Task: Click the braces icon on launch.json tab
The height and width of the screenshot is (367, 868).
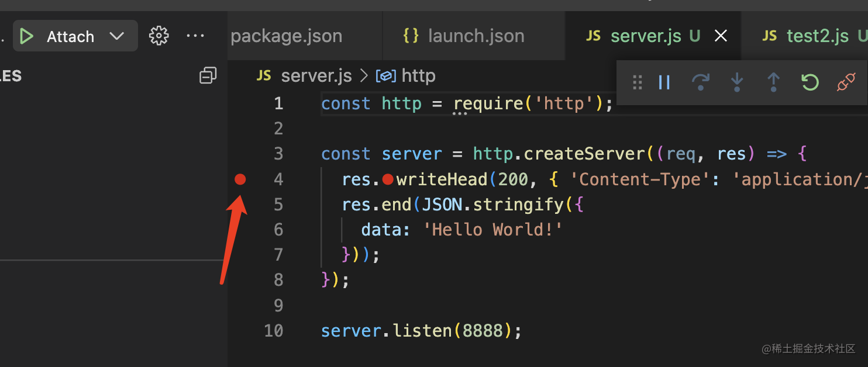Action: point(411,36)
